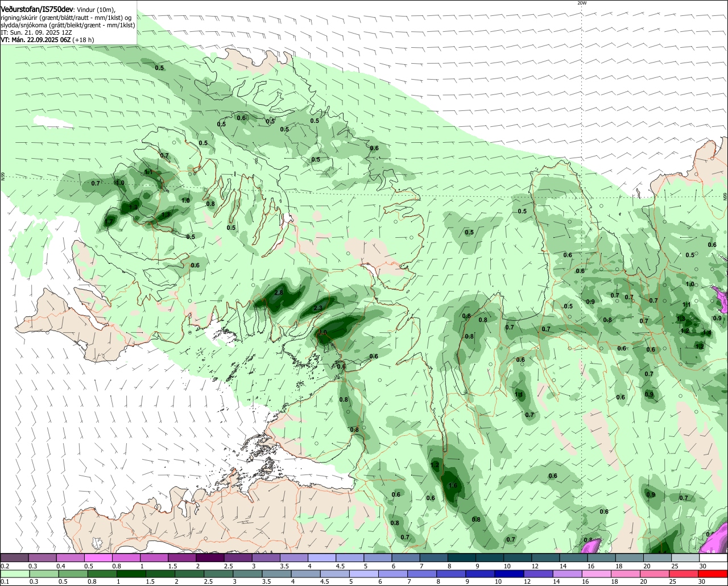728x586 pixels.
Task: Click the VT: Mán. 22.09.2025 06Z valid time
Action: pos(35,40)
